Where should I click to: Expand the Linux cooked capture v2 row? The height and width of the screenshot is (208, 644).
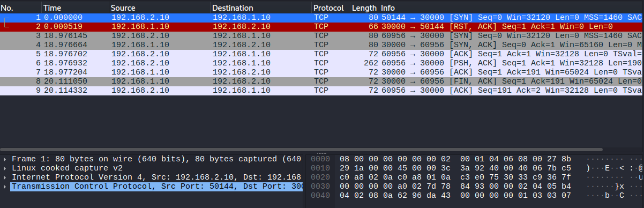click(5, 168)
